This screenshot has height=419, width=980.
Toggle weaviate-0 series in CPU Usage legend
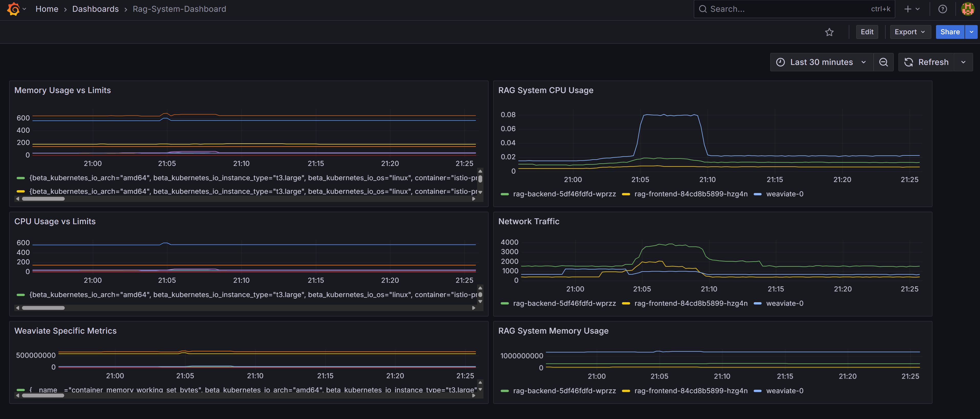[x=784, y=194]
